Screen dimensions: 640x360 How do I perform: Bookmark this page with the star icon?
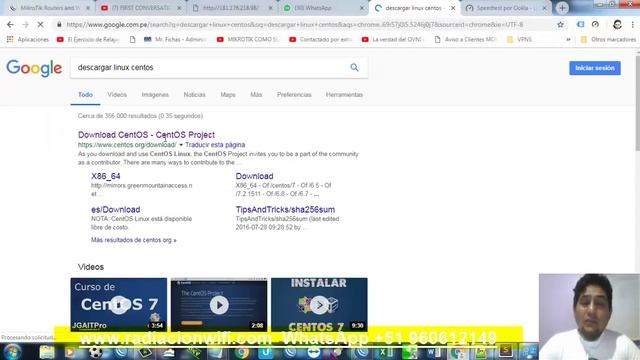[560, 24]
